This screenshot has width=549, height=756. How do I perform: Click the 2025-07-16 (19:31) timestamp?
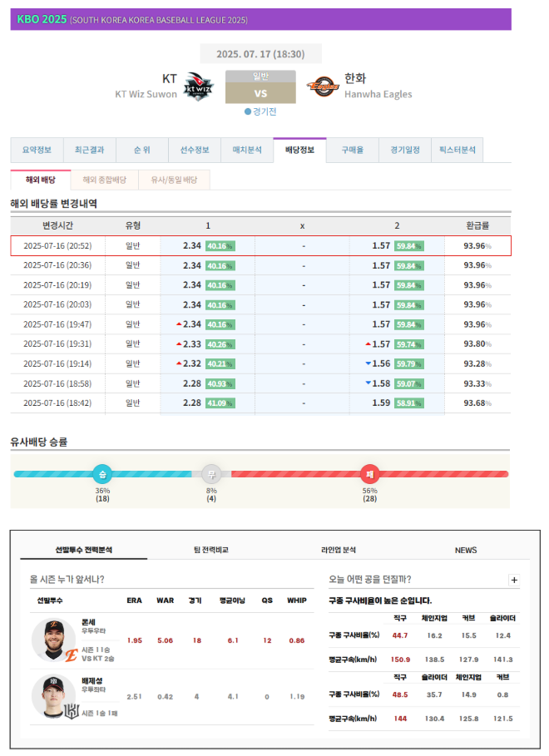coord(57,343)
